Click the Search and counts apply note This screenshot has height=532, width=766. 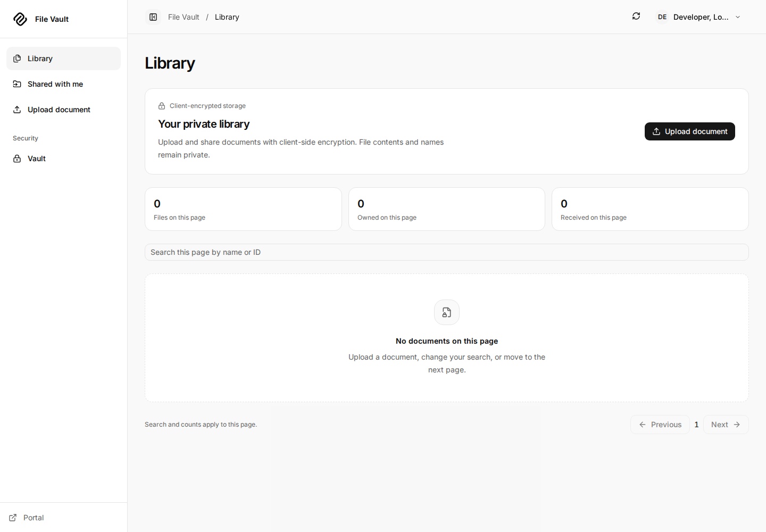coord(201,425)
